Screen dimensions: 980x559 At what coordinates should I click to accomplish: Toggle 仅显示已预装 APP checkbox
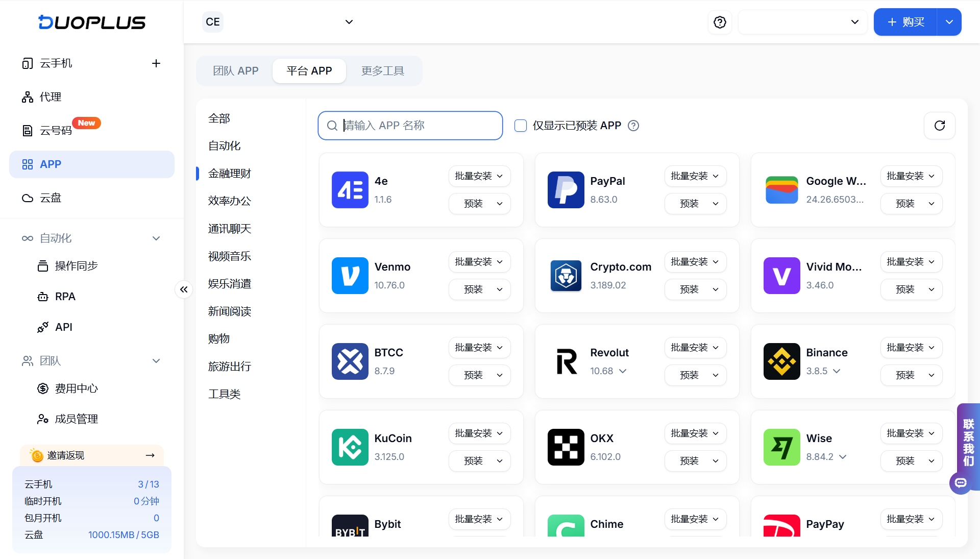520,126
